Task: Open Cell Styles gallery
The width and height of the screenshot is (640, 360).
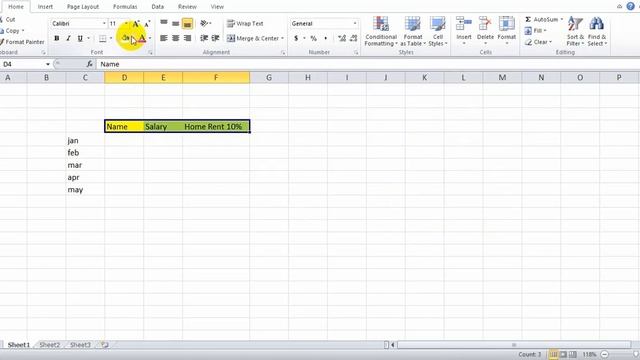Action: click(438, 31)
